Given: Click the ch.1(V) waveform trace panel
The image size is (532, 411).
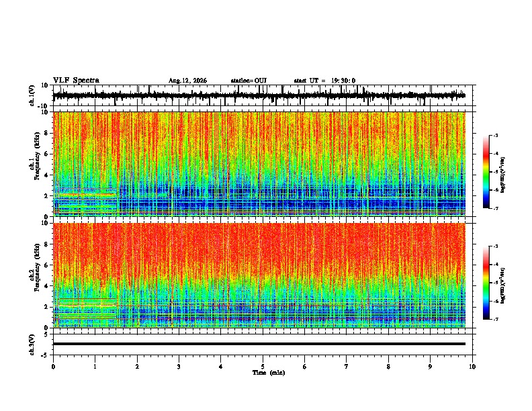Looking at the screenshot, I should click(x=264, y=95).
